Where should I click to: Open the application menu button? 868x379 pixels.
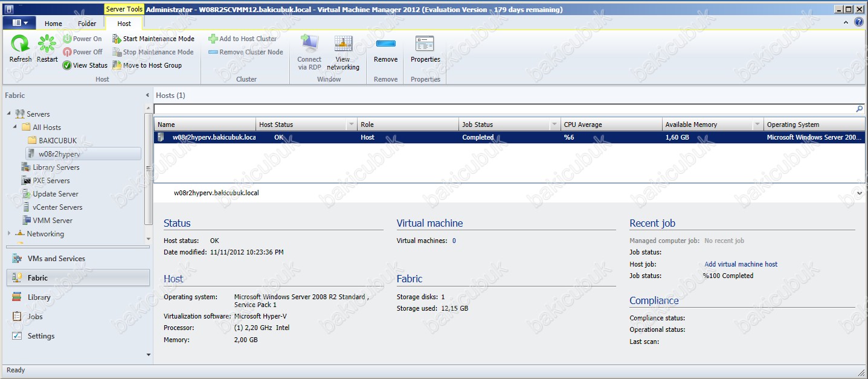point(19,22)
